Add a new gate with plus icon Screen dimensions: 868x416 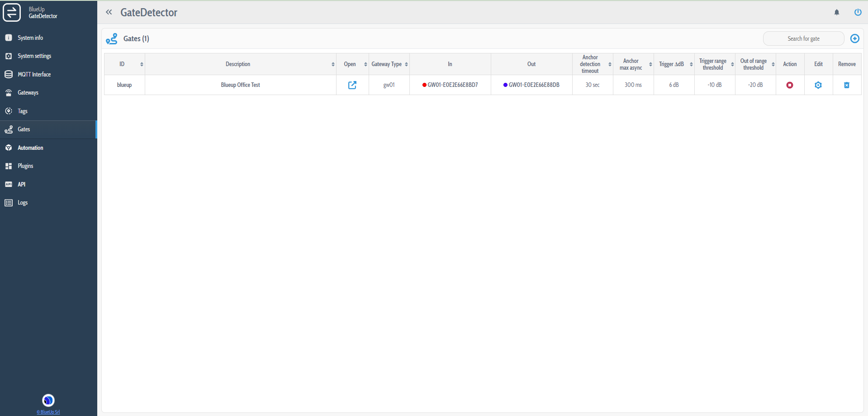pos(854,38)
